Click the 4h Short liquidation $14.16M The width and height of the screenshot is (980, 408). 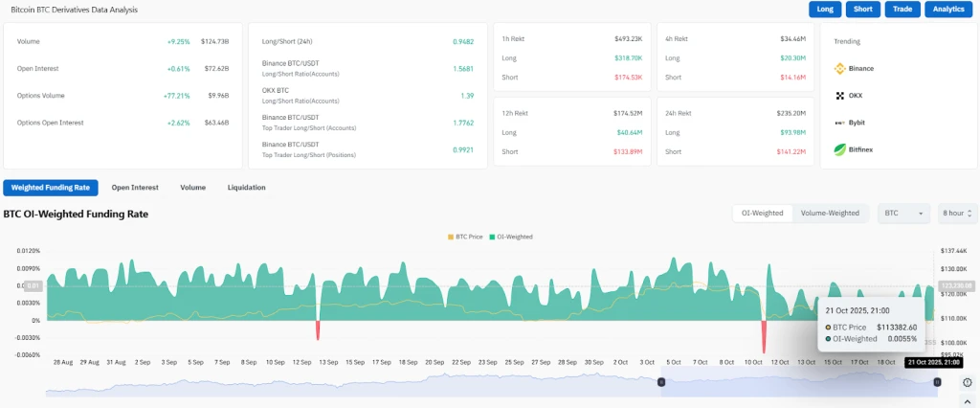(x=793, y=78)
